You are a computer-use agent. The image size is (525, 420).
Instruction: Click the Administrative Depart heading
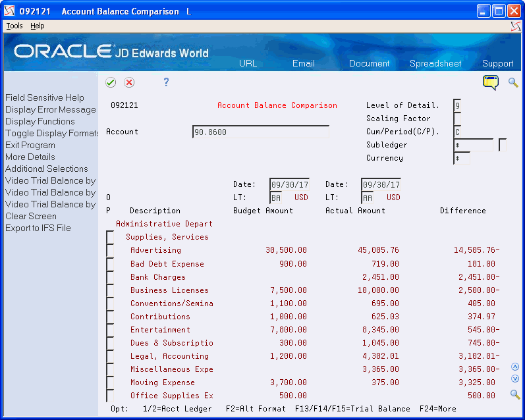pyautogui.click(x=165, y=224)
